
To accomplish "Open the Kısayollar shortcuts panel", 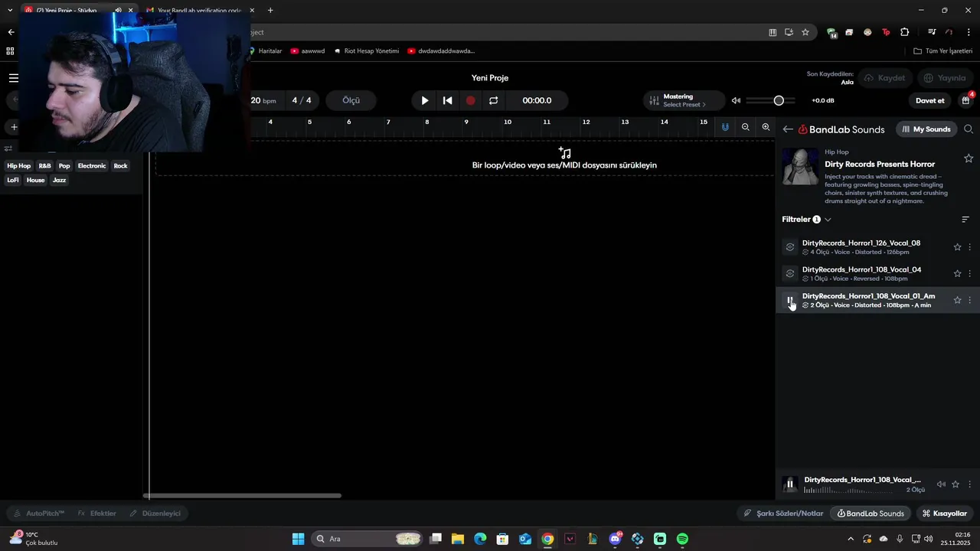I will coord(944,514).
